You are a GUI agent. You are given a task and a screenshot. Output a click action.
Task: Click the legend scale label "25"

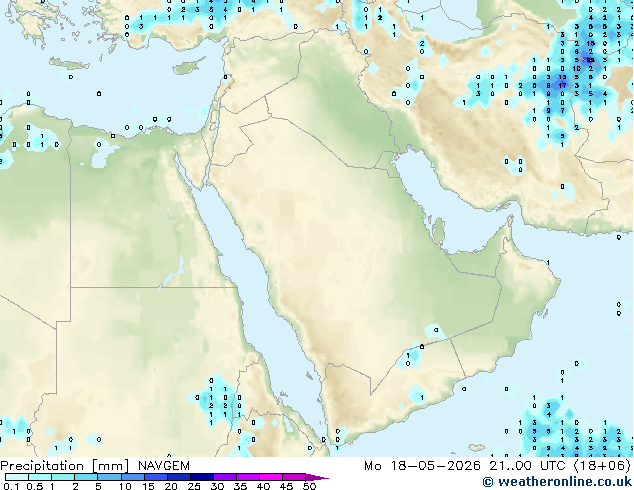[194, 486]
